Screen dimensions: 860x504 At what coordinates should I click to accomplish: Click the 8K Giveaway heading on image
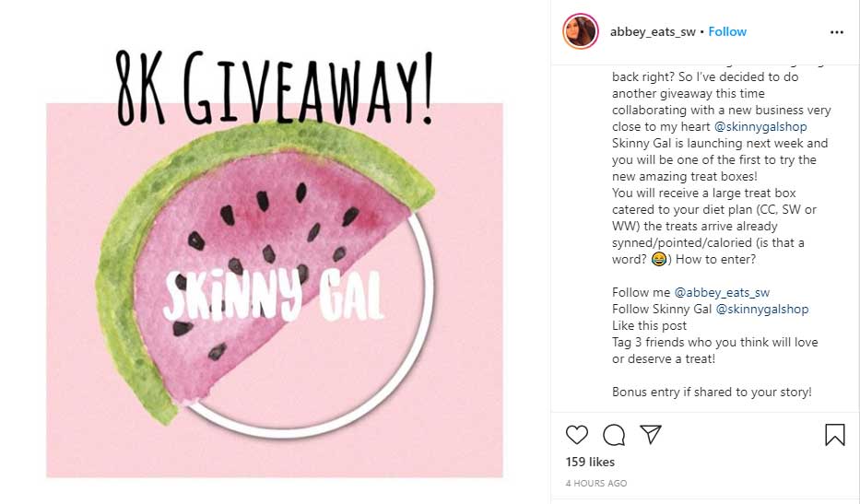pyautogui.click(x=275, y=88)
